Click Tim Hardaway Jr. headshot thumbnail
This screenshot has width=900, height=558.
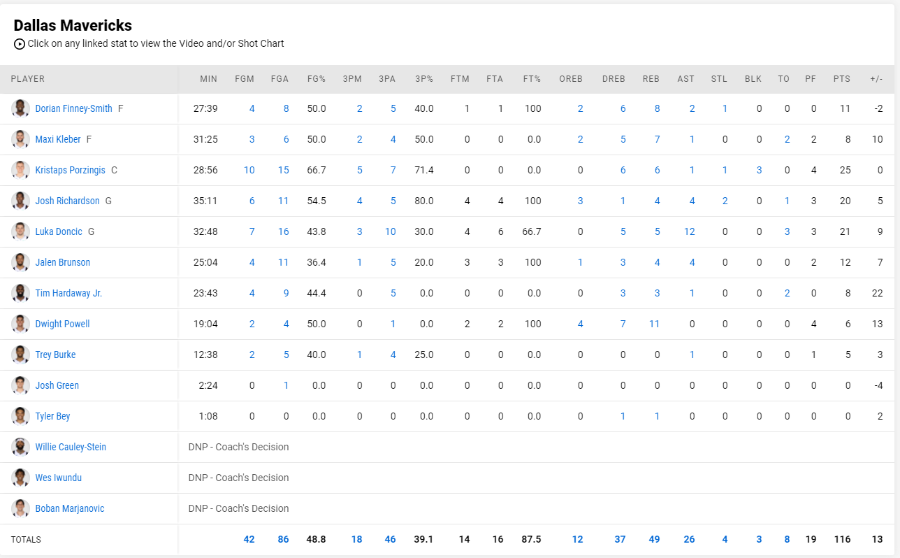pyautogui.click(x=21, y=293)
